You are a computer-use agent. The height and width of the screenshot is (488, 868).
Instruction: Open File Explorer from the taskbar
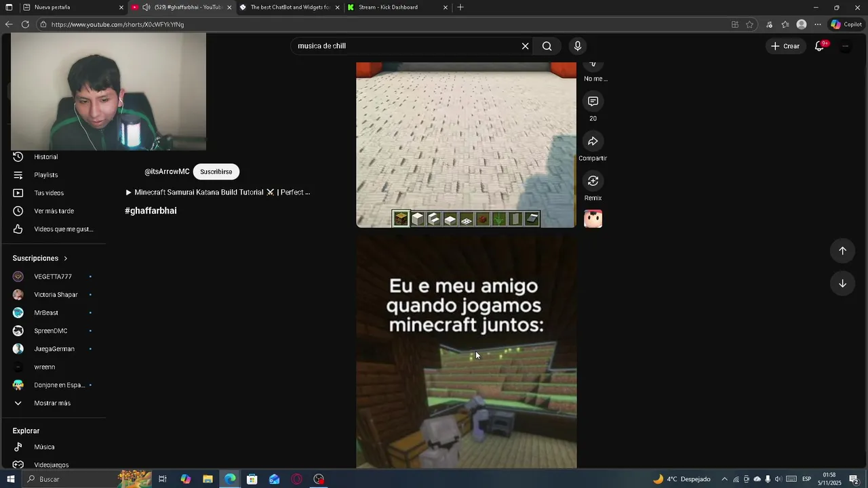coord(208,479)
